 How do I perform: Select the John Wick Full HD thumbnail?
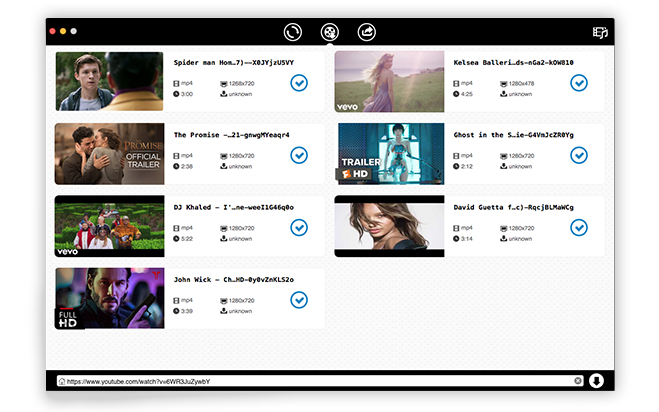tap(109, 298)
